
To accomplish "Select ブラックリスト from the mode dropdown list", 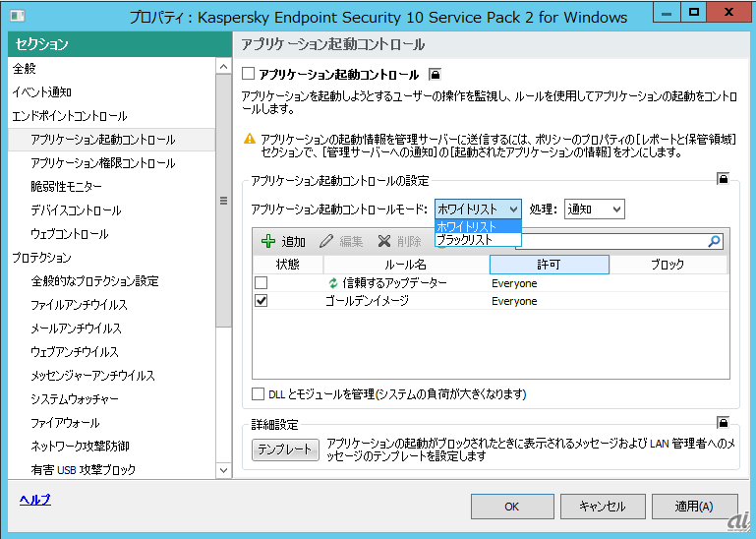I will [x=465, y=239].
